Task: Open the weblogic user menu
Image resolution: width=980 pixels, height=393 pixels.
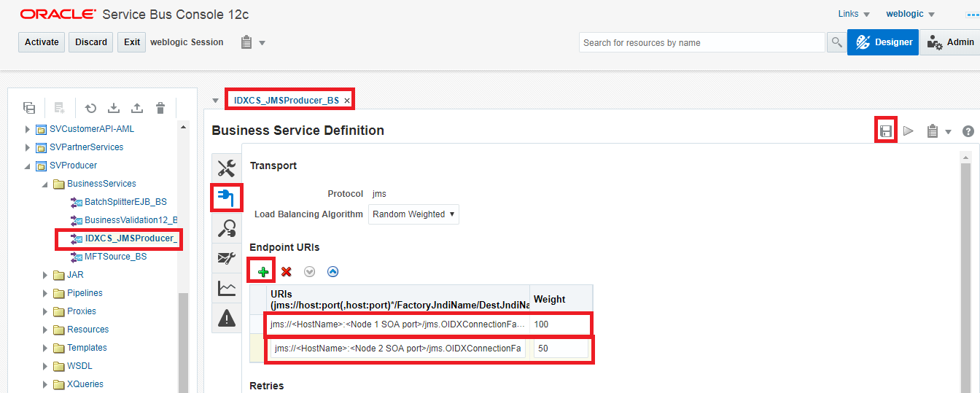Action: 910,14
